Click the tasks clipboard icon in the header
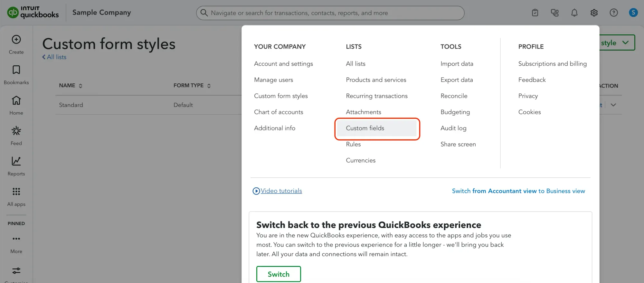 point(535,13)
